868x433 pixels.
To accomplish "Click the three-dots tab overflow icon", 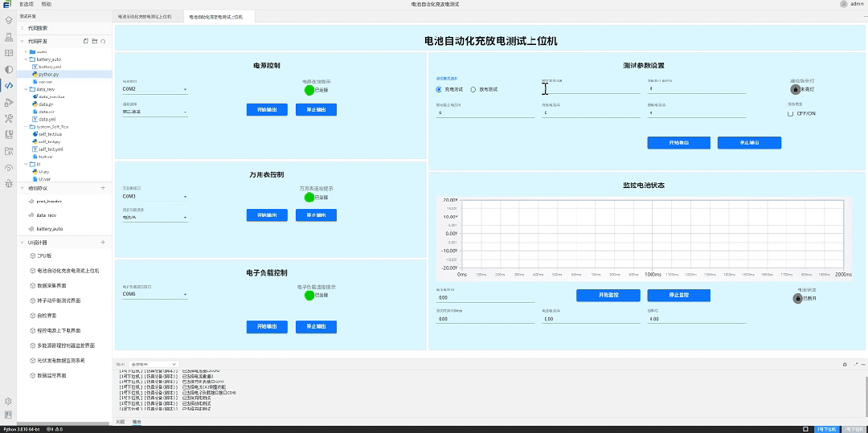I will click(x=865, y=17).
